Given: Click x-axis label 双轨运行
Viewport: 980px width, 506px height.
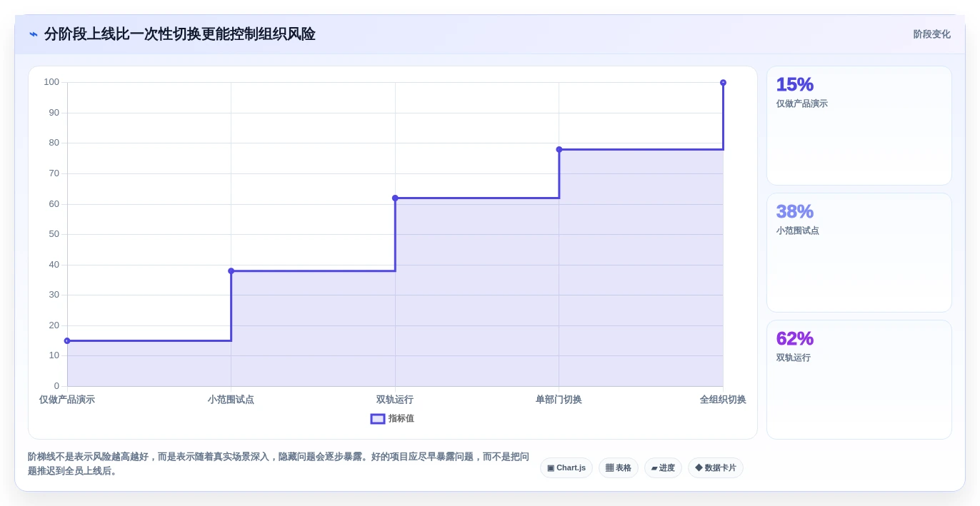Looking at the screenshot, I should (395, 400).
